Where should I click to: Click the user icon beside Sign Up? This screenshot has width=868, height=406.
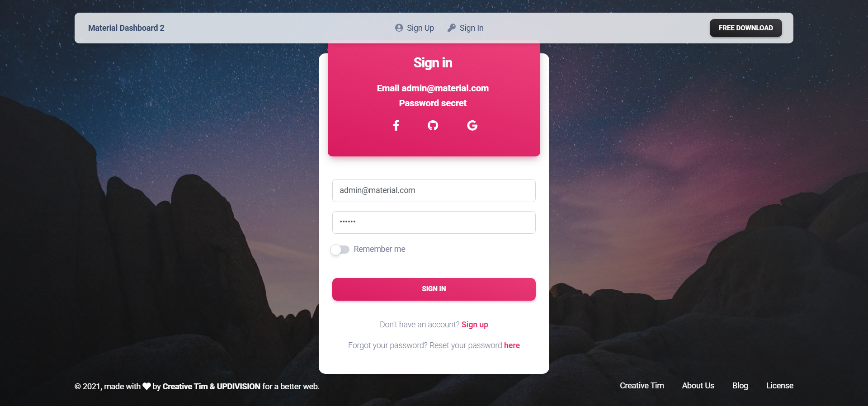pos(399,28)
